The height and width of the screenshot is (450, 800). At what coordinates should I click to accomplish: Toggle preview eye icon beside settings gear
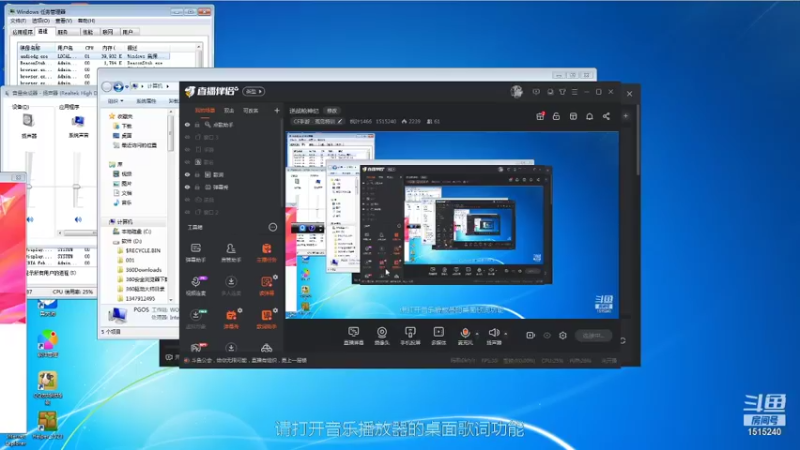click(547, 335)
